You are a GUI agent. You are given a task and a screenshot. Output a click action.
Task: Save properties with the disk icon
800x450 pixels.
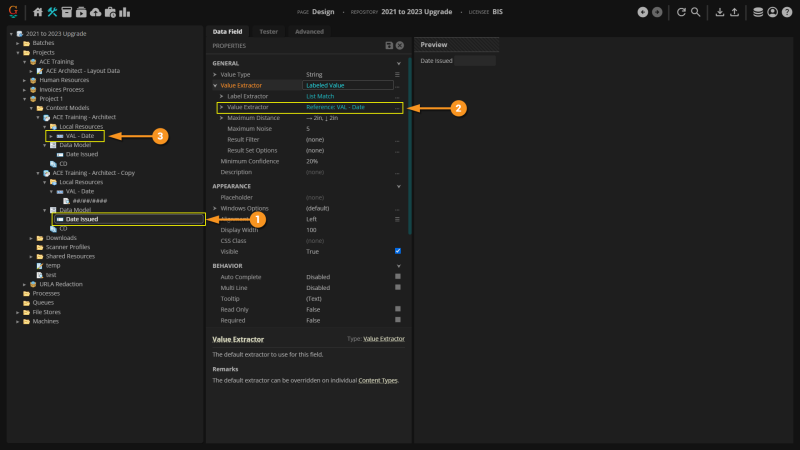pos(389,45)
